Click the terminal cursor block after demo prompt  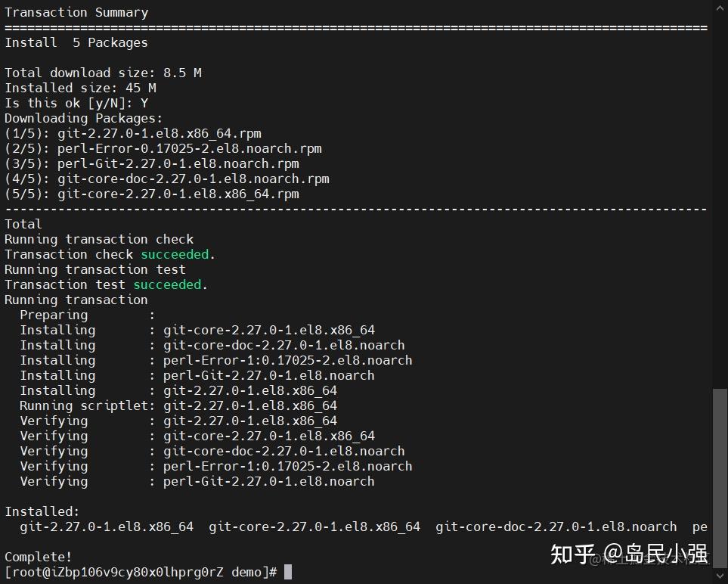coord(288,572)
